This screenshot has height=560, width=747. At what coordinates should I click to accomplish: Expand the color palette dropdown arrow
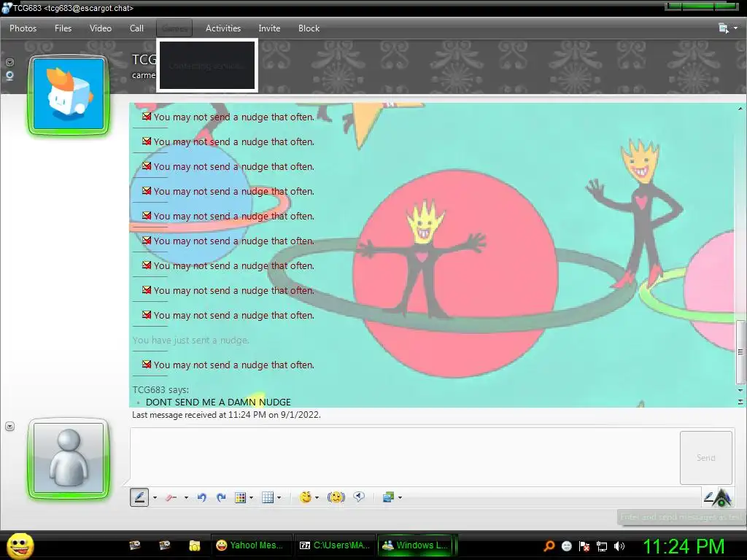point(252,498)
